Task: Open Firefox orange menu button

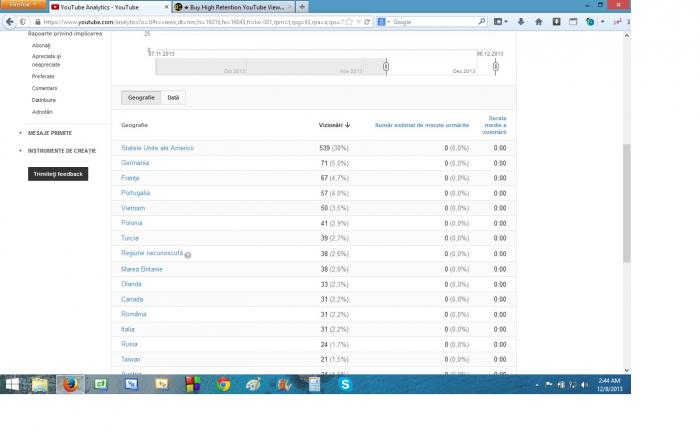Action: pos(23,4)
